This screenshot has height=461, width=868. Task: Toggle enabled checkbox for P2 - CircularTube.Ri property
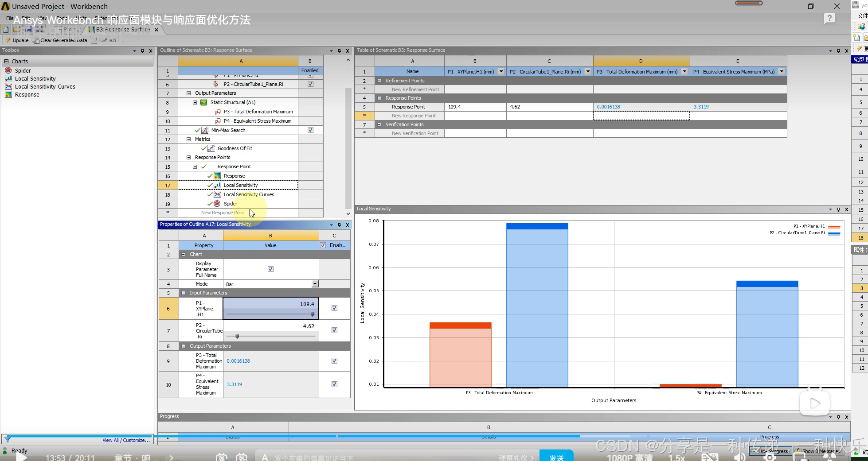334,330
